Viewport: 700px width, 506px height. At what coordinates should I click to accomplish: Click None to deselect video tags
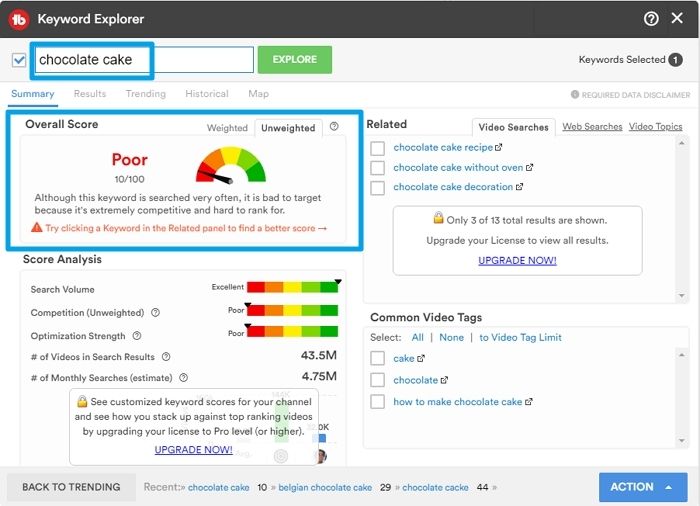[451, 338]
